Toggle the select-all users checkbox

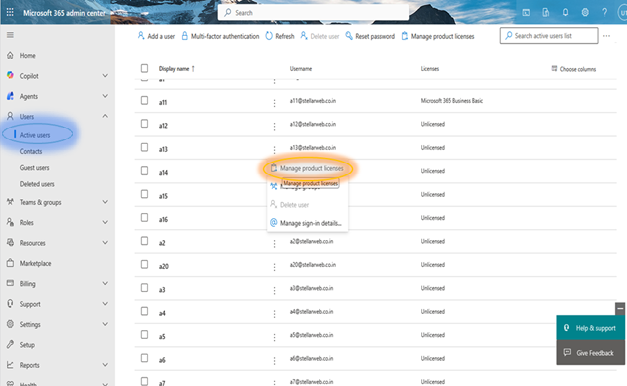[144, 68]
